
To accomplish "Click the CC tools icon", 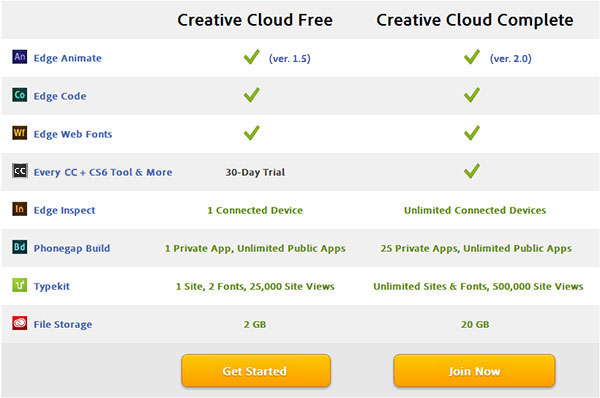I will [x=20, y=171].
